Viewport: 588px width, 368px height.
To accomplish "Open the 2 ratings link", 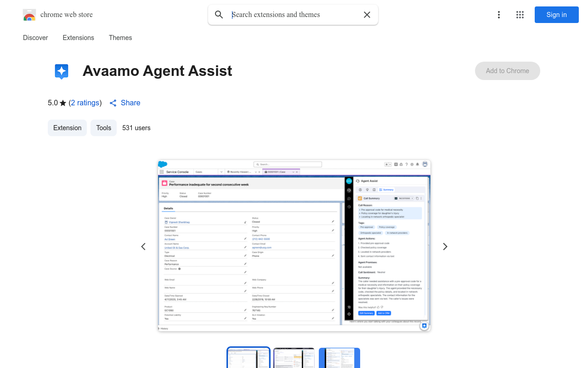I will [85, 103].
